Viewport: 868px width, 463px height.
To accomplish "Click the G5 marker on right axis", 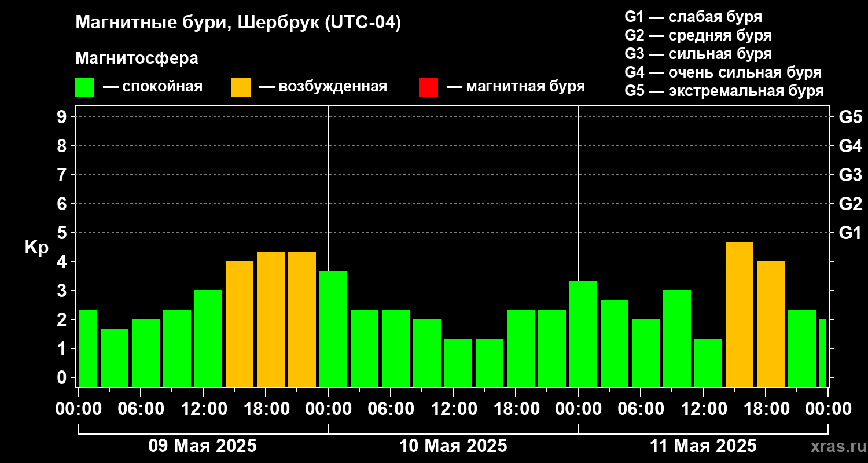I will pyautogui.click(x=850, y=117).
